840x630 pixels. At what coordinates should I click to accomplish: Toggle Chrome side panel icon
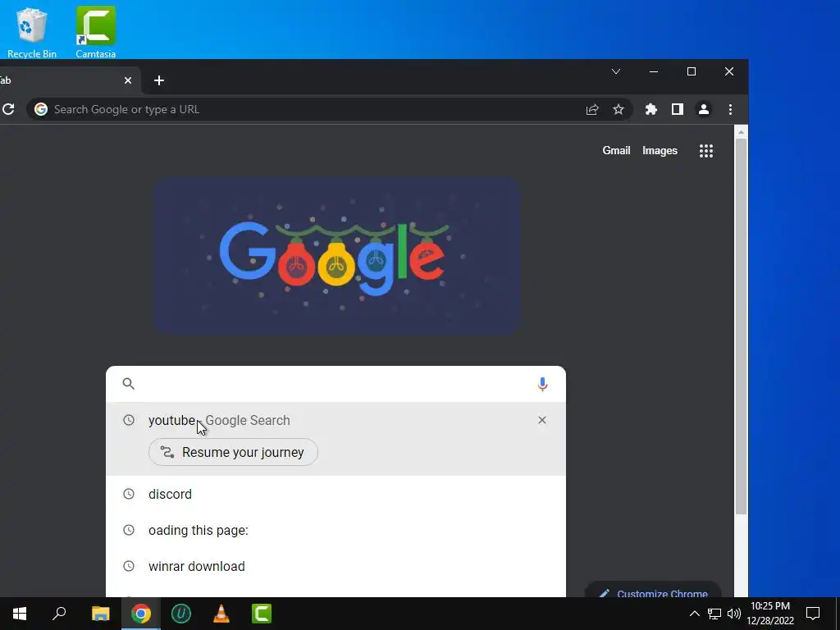point(677,109)
